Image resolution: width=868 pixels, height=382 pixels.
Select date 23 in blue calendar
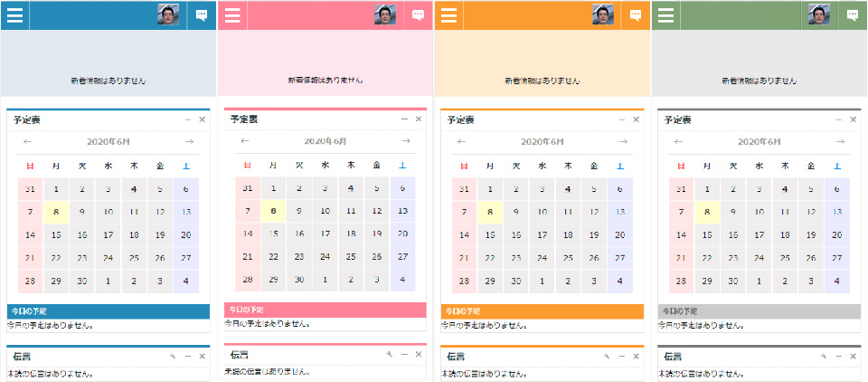[x=82, y=258]
